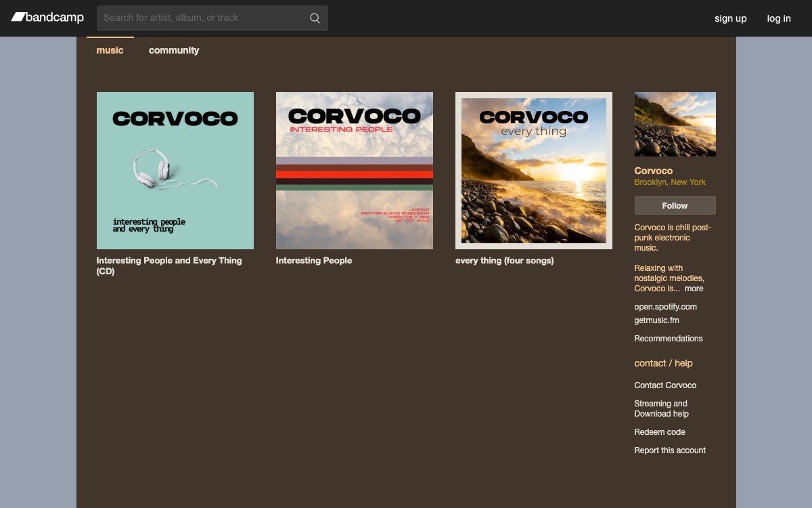812x508 pixels.
Task: Click Redeem code
Action: (x=660, y=432)
